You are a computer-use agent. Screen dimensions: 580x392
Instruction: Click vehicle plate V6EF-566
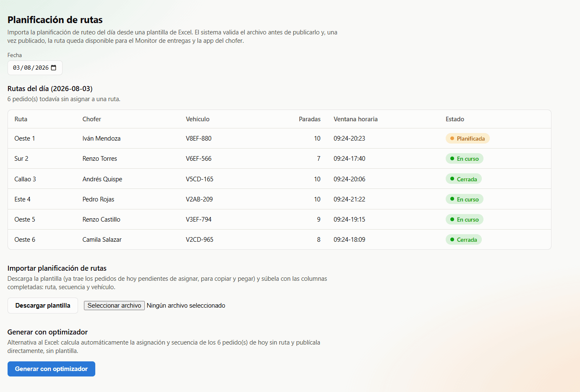pos(199,159)
